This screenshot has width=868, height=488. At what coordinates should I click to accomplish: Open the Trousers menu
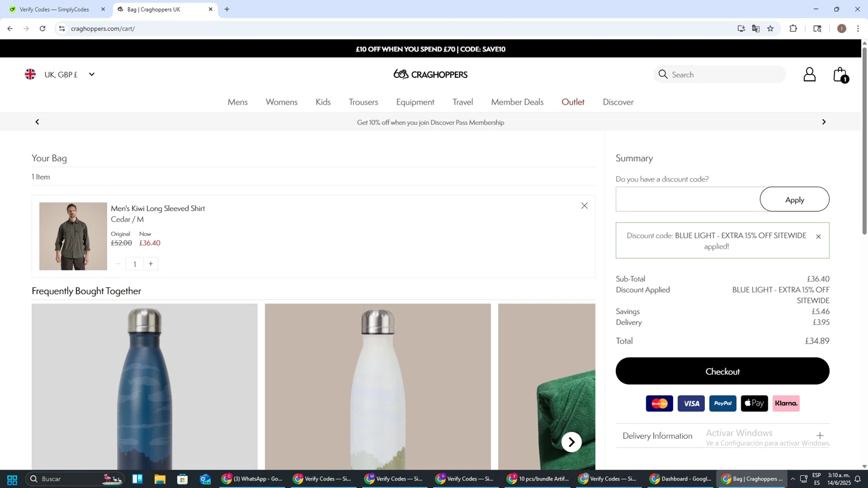(x=363, y=102)
